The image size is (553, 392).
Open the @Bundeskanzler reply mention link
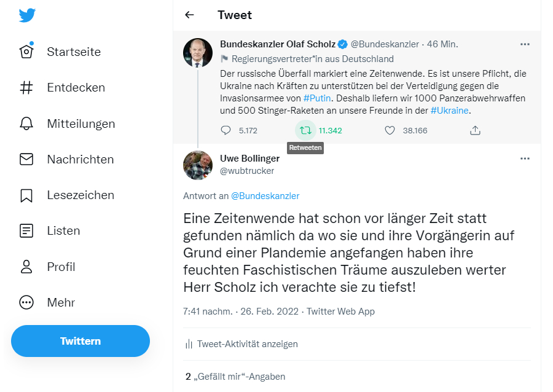click(x=265, y=196)
